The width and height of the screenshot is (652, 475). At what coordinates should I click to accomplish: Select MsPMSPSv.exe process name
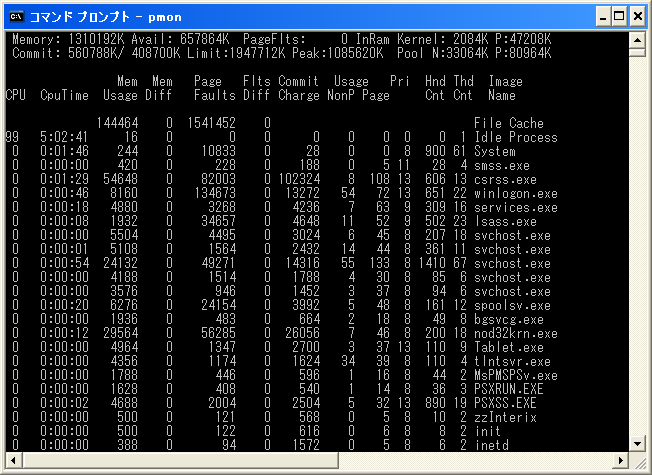pos(516,375)
